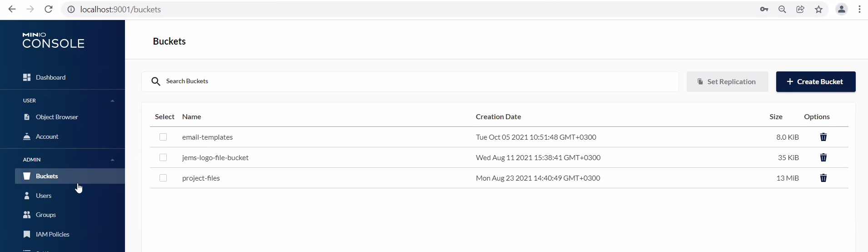The image size is (868, 252).
Task: Click trash icon for project-files bucket
Action: tap(823, 178)
